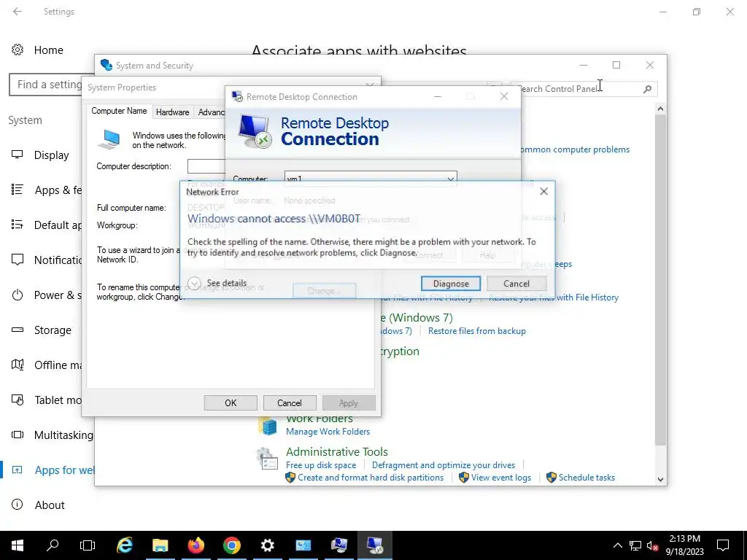
Task: Open the Computer dropdown in Remote Desktop Connection
Action: coord(450,179)
